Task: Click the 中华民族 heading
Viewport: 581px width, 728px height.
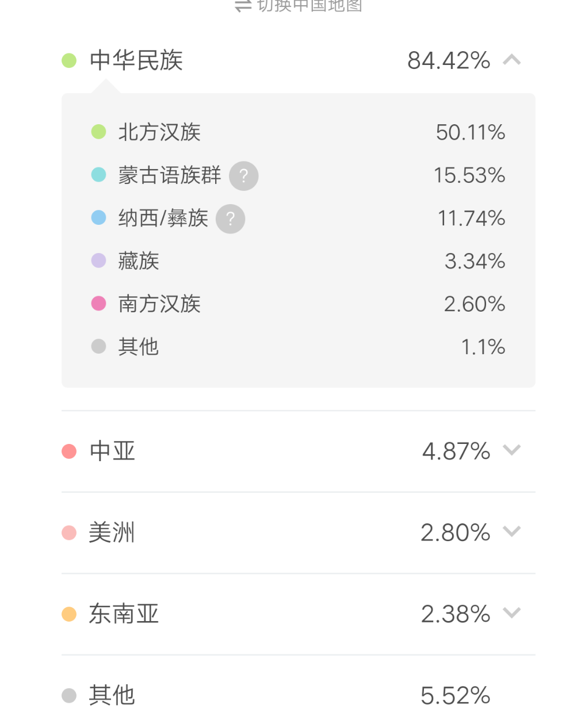Action: [136, 60]
